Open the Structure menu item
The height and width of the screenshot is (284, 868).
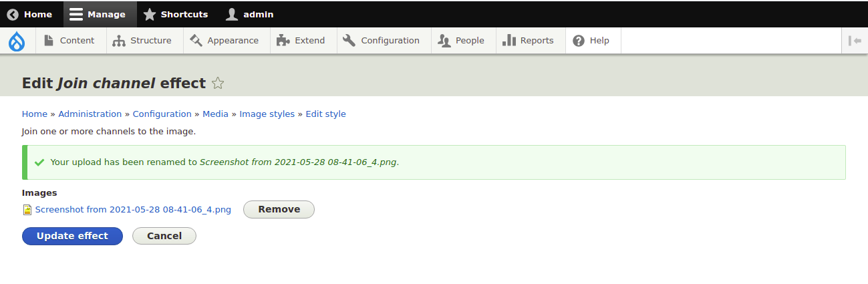[142, 41]
